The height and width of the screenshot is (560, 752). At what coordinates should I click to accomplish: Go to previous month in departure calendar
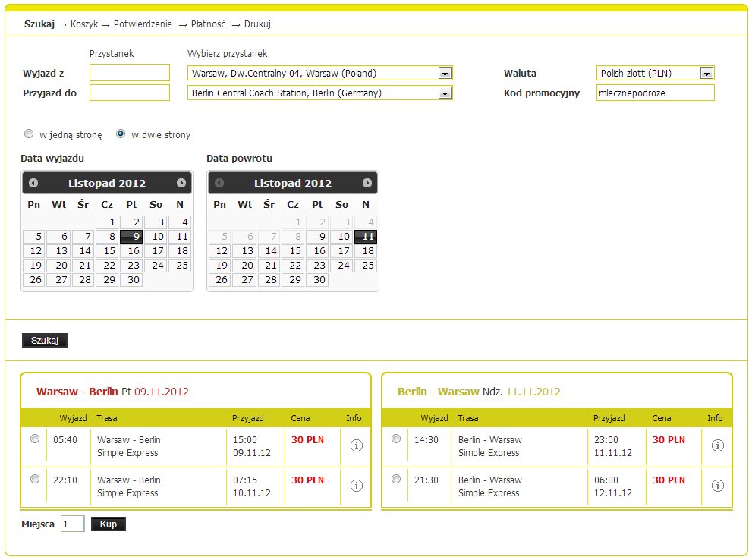pyautogui.click(x=33, y=183)
